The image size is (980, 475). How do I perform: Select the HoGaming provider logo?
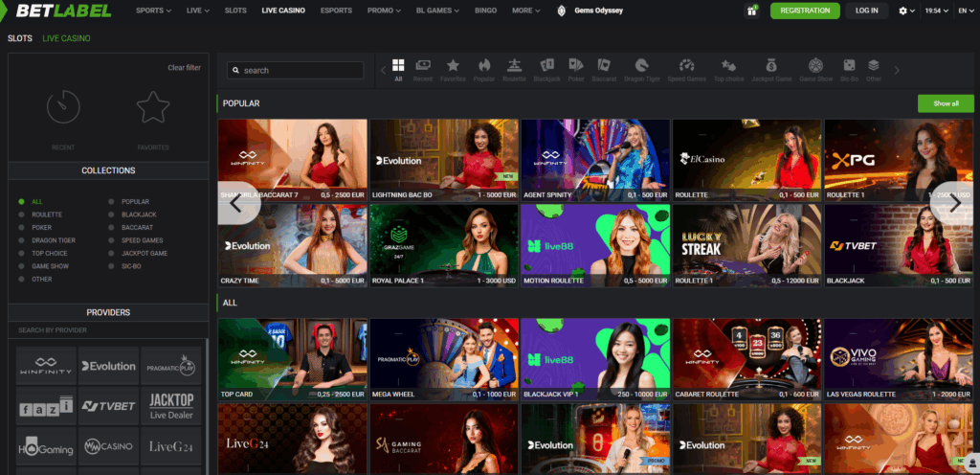click(x=46, y=446)
